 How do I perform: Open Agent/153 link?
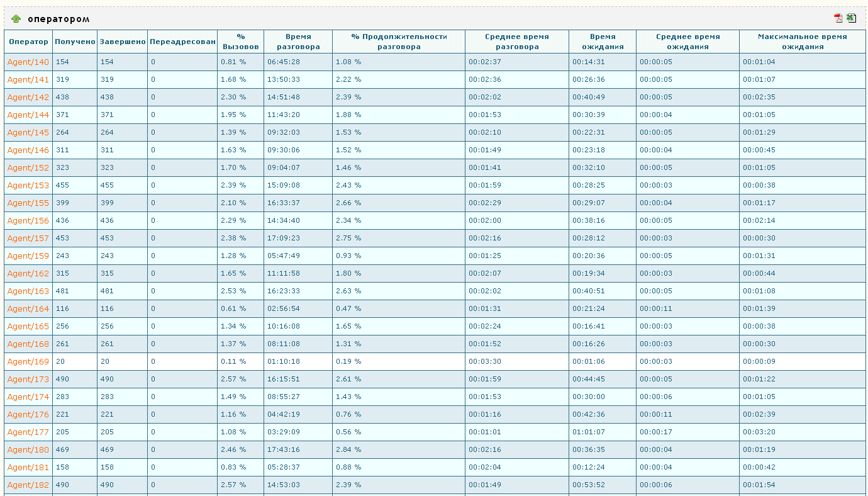(x=28, y=185)
